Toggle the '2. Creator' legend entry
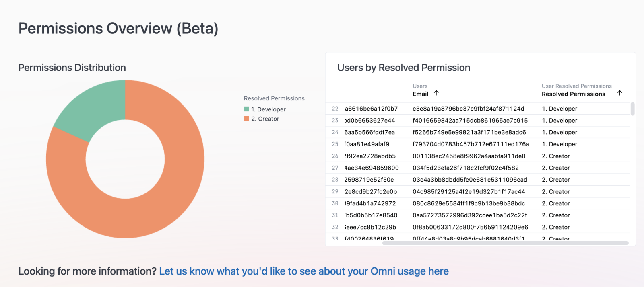Screen dimensions: 644x287 coord(265,119)
